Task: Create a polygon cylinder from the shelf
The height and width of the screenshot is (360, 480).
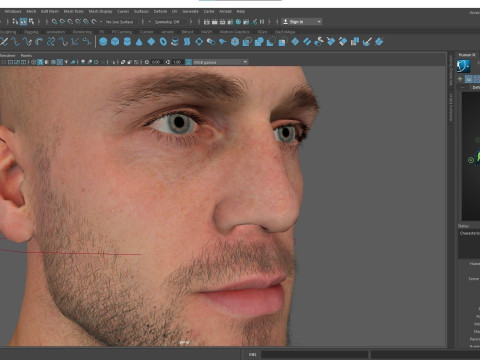Action: 127,42
